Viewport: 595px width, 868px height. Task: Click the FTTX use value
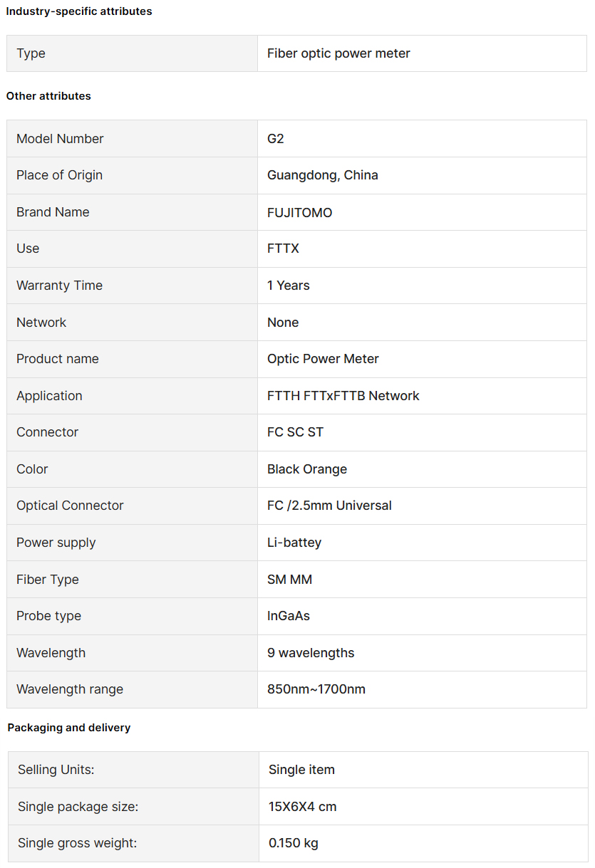click(283, 249)
